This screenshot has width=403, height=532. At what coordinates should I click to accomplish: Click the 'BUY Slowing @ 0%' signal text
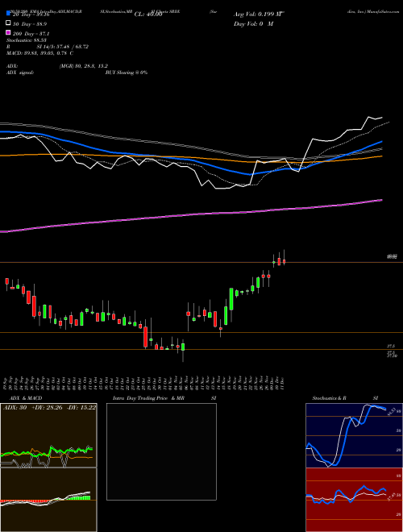(x=127, y=73)
